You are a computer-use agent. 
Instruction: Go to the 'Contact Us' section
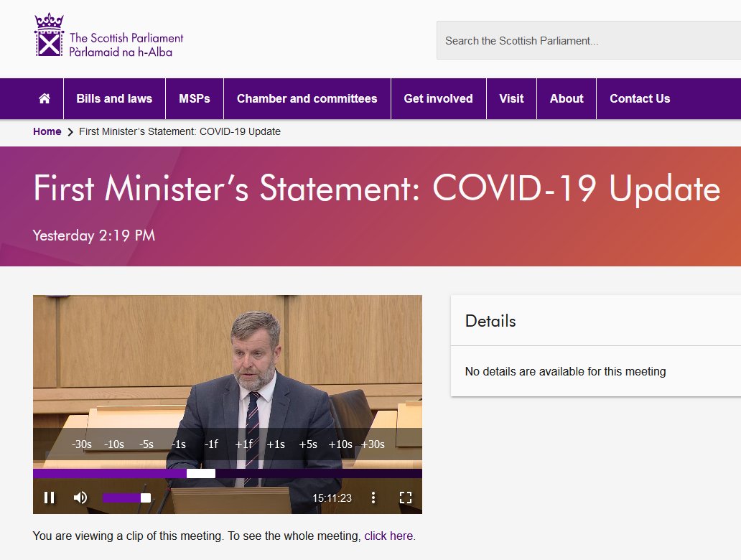click(x=639, y=98)
